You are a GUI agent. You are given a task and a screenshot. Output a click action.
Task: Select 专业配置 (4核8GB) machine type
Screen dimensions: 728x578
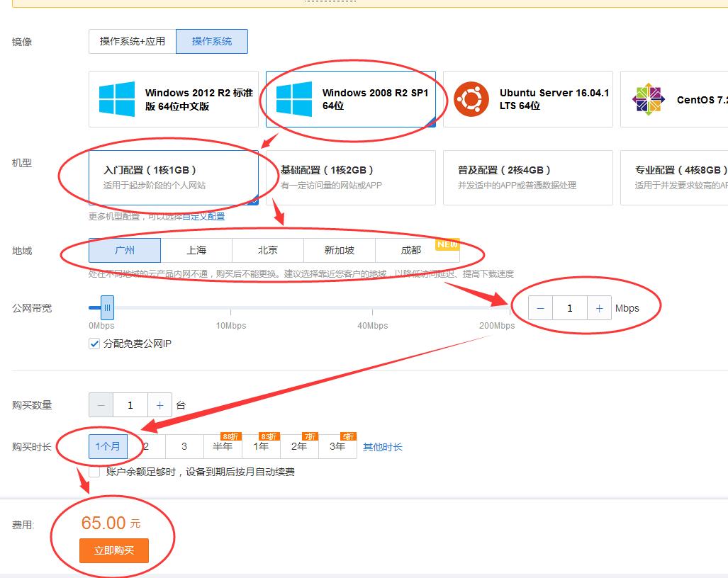[x=674, y=178]
